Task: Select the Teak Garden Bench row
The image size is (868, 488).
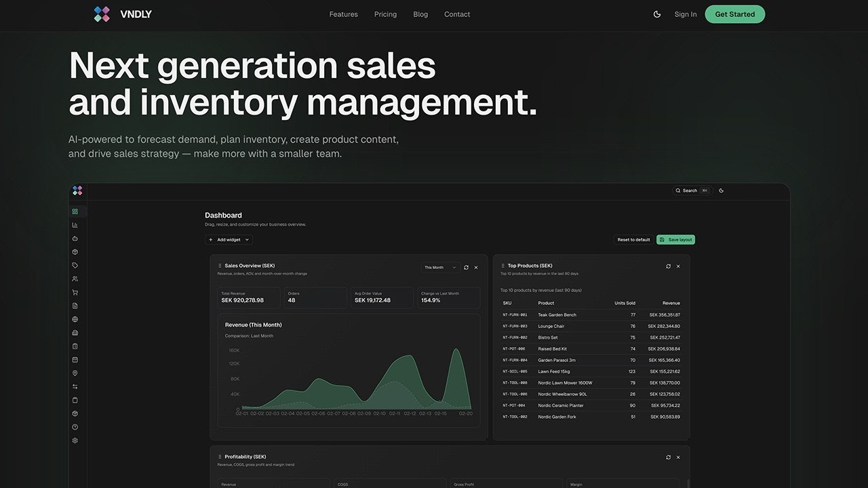Action: tap(591, 314)
